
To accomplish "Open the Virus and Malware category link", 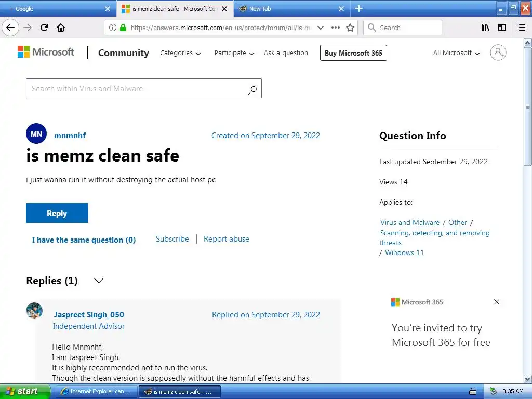I will tap(410, 222).
